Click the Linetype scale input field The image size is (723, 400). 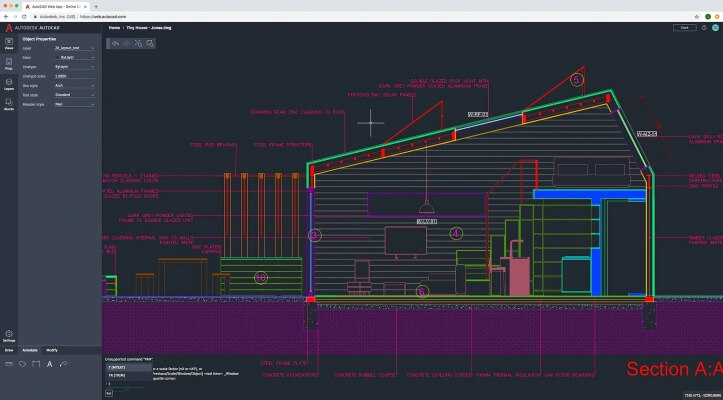74,75
